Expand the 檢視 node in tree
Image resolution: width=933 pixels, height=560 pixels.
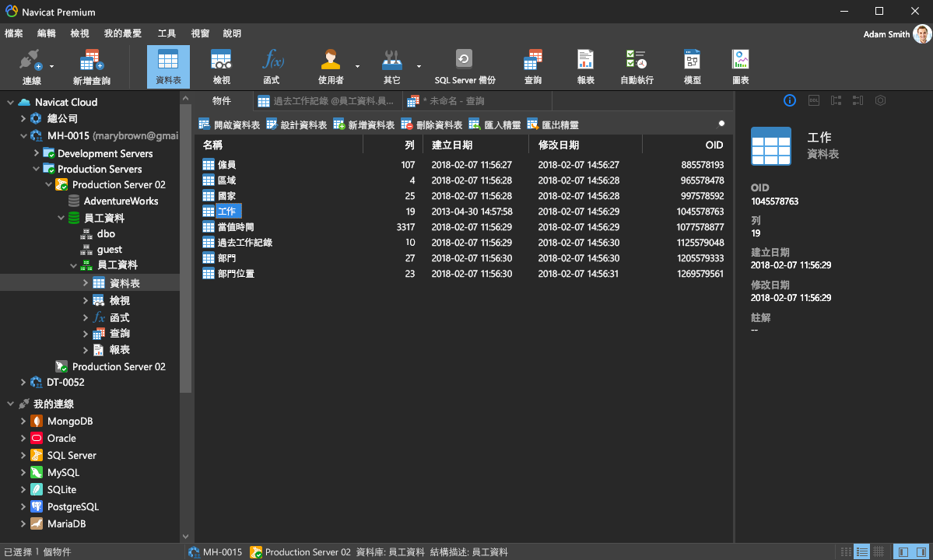click(85, 300)
